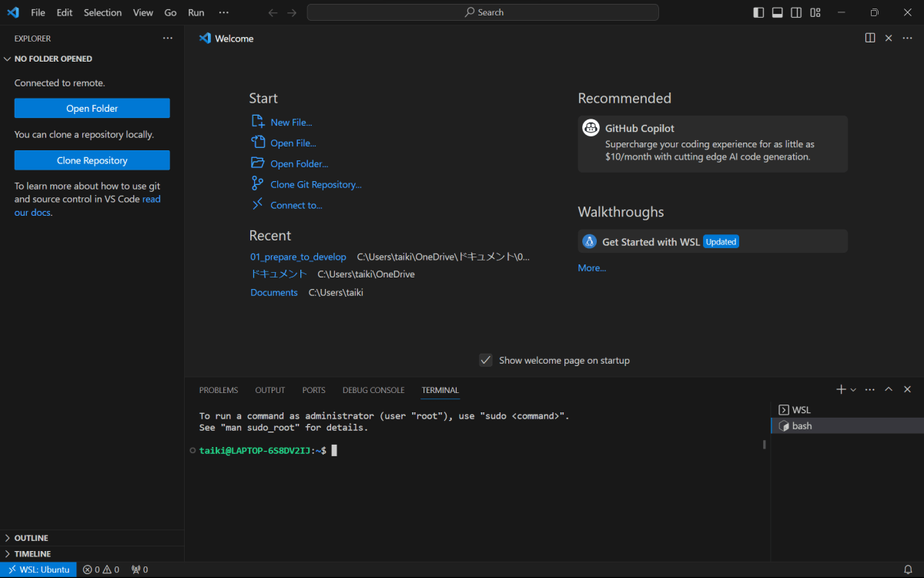Toggle Show welcome page on startup
924x578 pixels.
pyautogui.click(x=486, y=360)
